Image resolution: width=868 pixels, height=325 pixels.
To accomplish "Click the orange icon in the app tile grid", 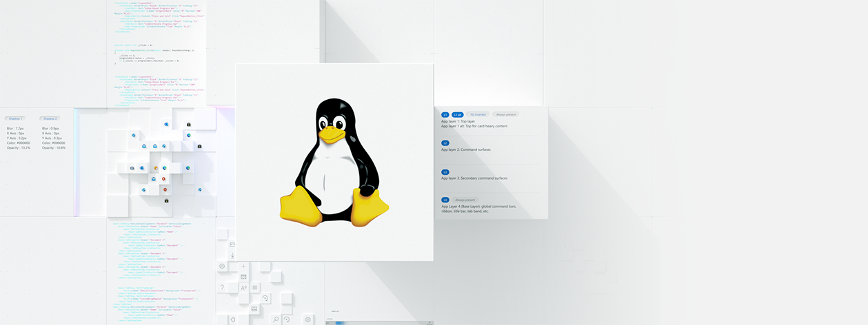I will [156, 168].
